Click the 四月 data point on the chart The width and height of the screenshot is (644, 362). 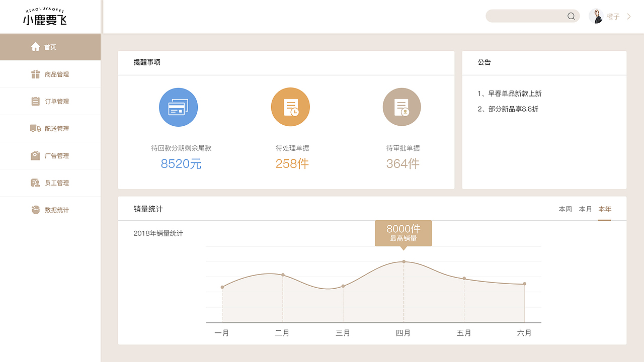[403, 261]
